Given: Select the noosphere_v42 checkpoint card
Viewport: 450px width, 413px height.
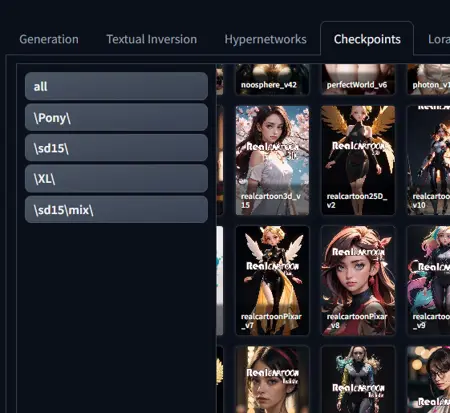Looking at the screenshot, I should [x=272, y=79].
